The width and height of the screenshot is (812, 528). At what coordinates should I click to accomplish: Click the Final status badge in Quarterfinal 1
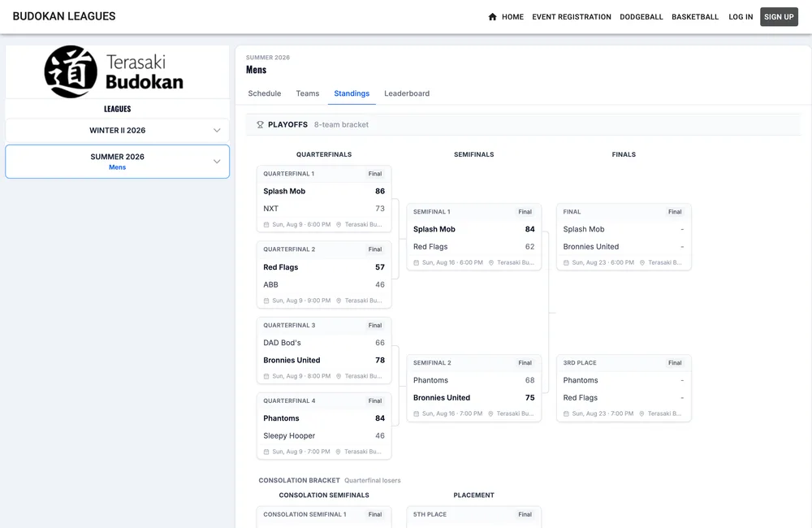(x=375, y=174)
